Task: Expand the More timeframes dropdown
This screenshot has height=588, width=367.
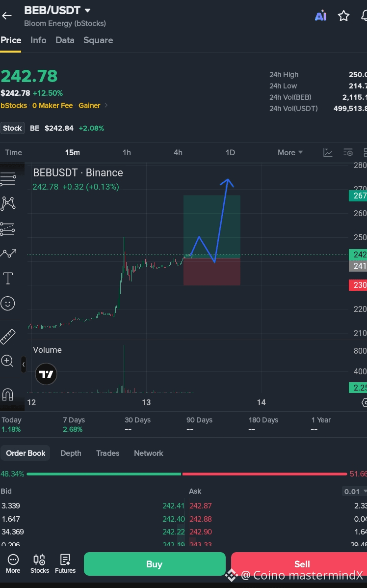Action: click(x=290, y=152)
